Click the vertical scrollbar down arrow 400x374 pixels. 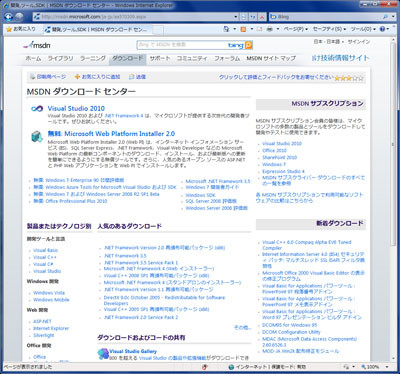click(393, 359)
